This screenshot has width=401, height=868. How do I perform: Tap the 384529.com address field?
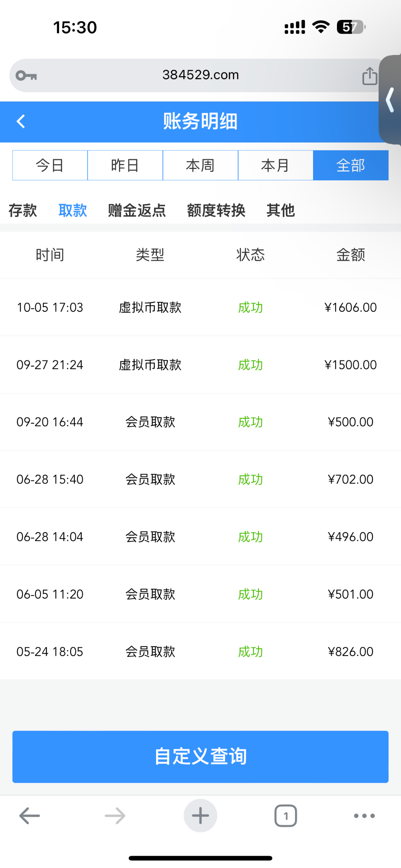[200, 75]
